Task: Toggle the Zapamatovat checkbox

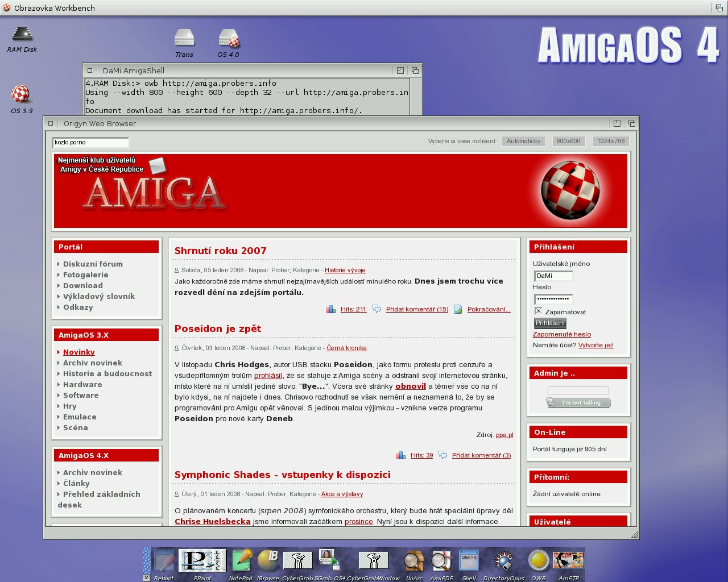Action: (x=538, y=311)
